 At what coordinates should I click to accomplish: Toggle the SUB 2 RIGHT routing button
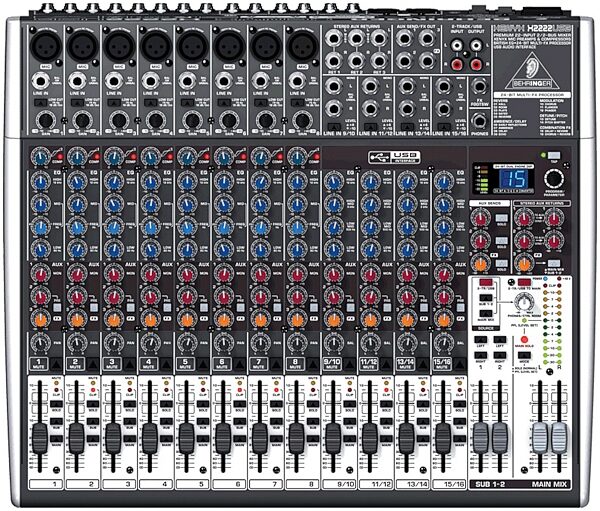click(499, 355)
